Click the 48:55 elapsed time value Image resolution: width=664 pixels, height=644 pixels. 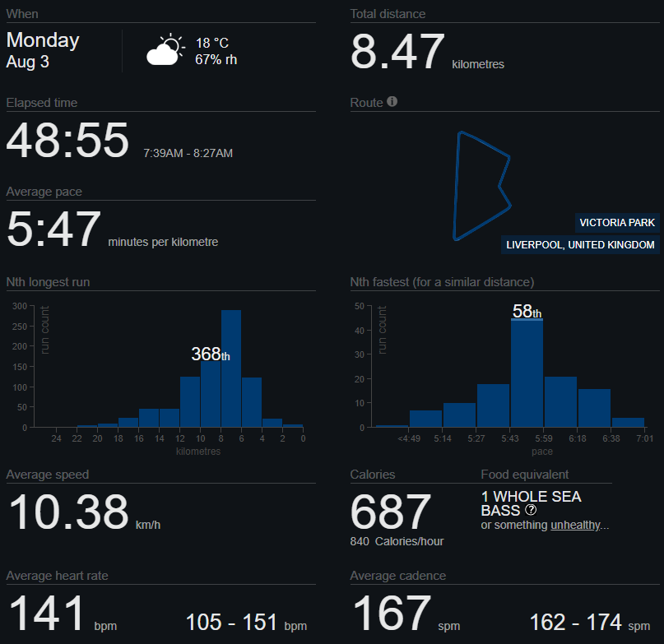pos(67,140)
